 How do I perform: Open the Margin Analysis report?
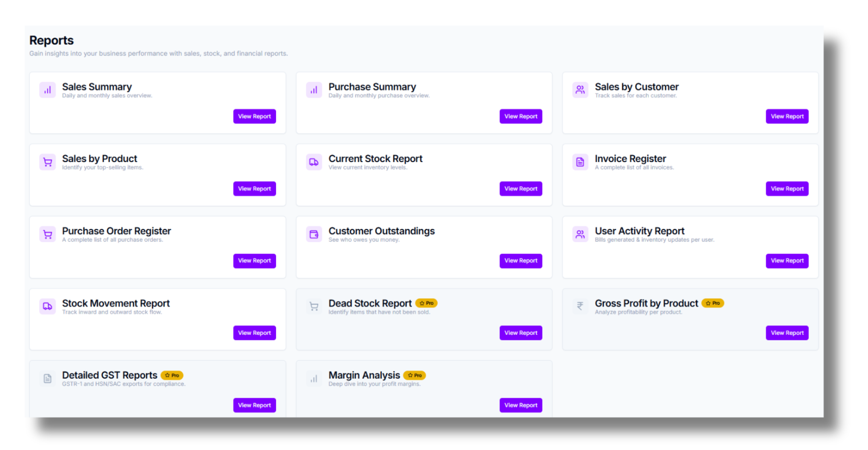[x=521, y=405]
